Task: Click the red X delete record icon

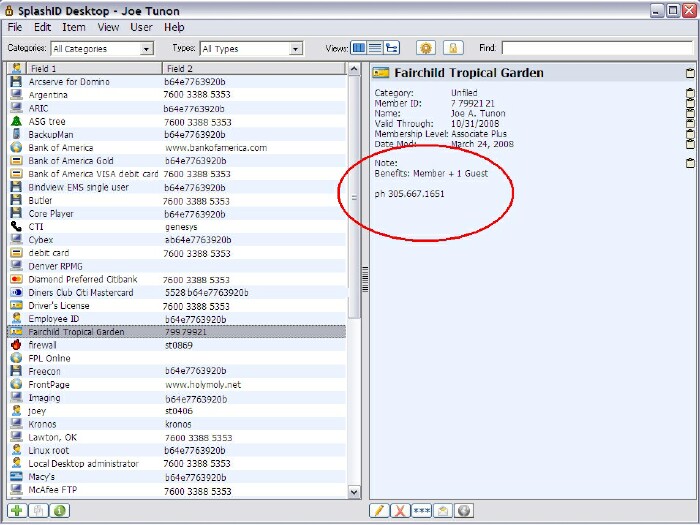Action: pos(400,511)
